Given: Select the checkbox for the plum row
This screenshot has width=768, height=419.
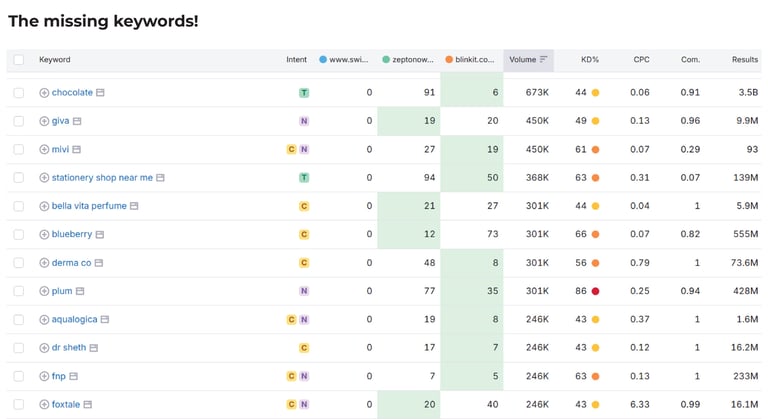Looking at the screenshot, I should 19,291.
